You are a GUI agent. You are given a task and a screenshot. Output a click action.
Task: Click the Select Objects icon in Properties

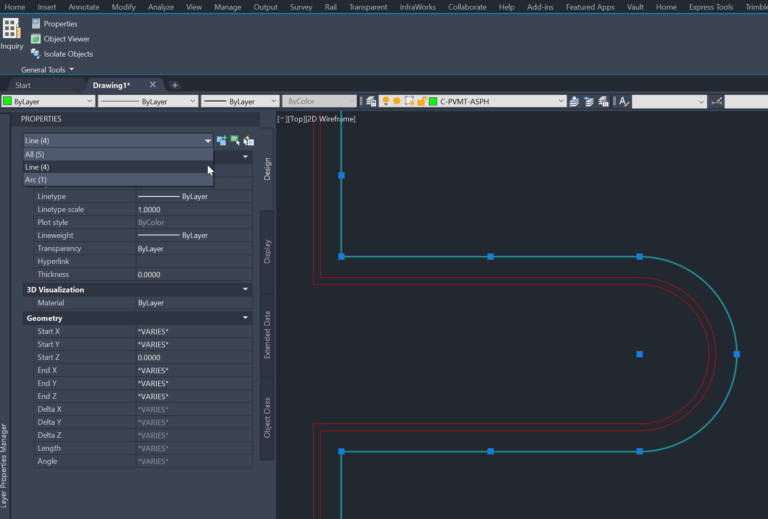[x=235, y=141]
